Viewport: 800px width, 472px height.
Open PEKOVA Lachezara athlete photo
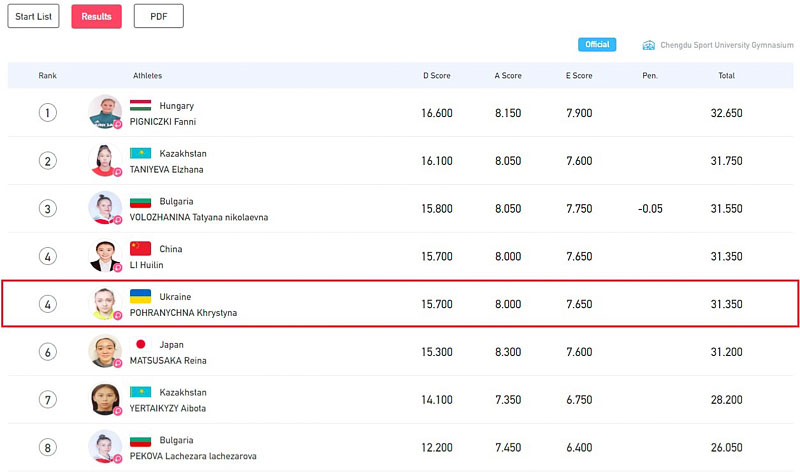[105, 446]
